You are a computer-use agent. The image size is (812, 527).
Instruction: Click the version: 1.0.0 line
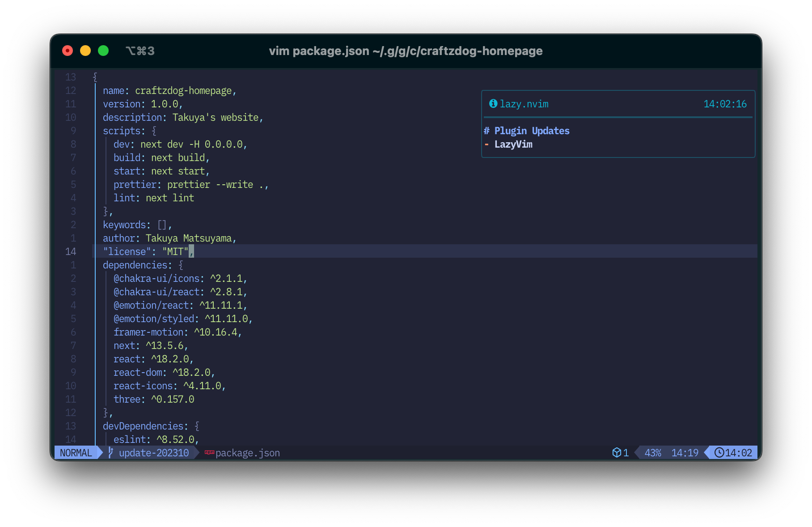(x=143, y=104)
